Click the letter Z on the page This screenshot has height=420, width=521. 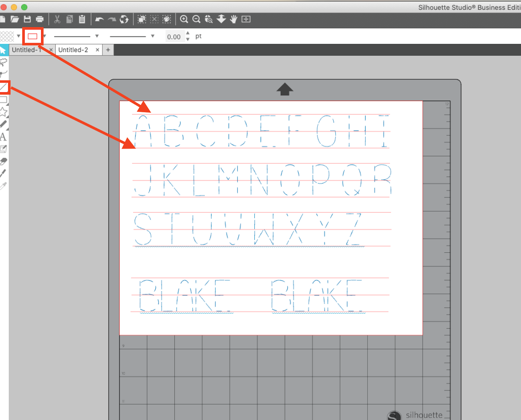tap(354, 229)
